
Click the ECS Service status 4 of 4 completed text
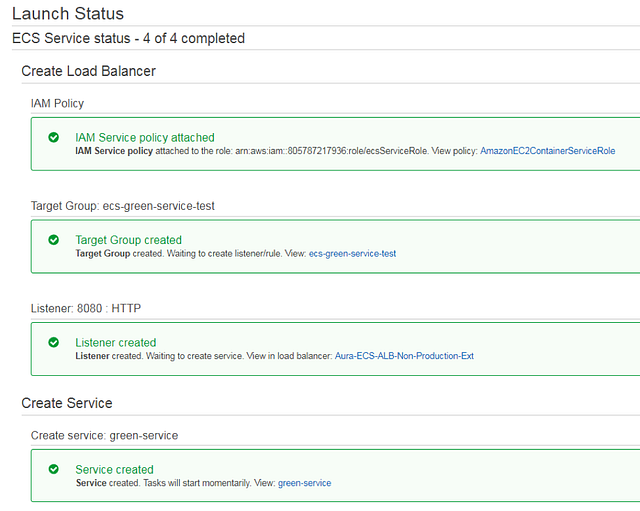(128, 38)
